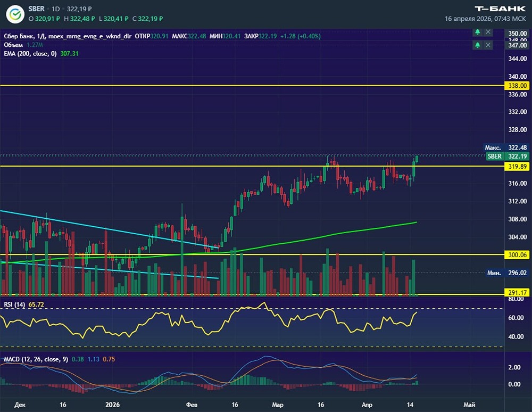Screen dimensions: 532x412
Task: Click the Мар label on the time axis
Action: [278, 405]
